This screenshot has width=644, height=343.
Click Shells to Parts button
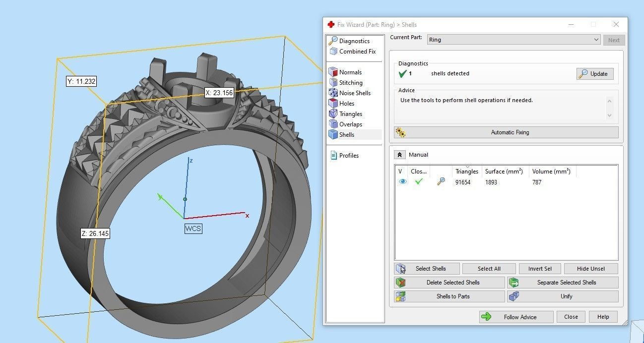[x=450, y=296]
